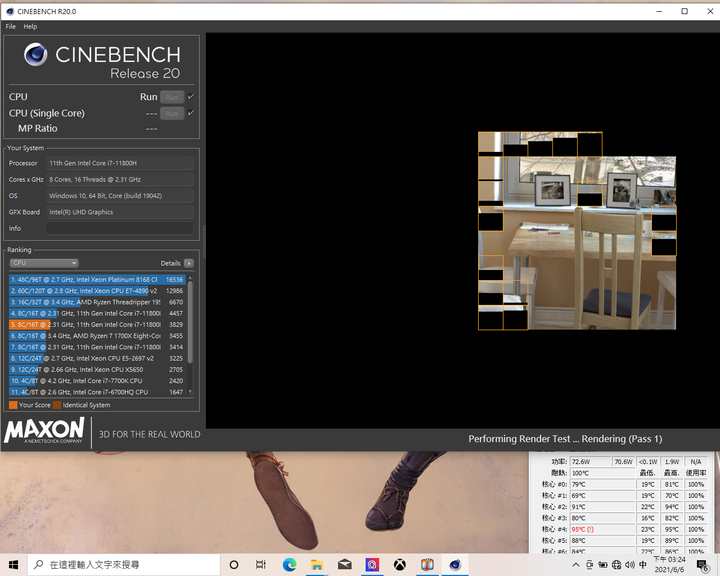The image size is (720, 576).
Task: Open the temperature monitor taskbar icon
Action: pos(427,565)
